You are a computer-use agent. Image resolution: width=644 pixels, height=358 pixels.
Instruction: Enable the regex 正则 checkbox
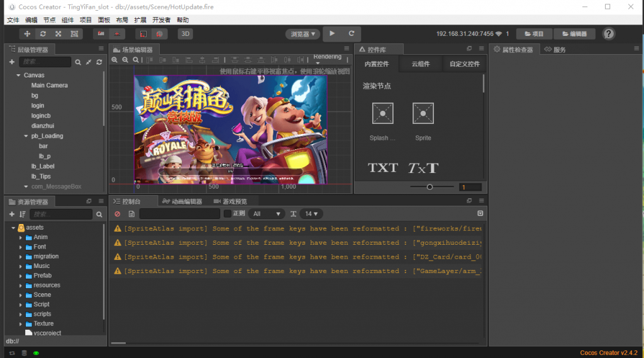[x=227, y=214]
